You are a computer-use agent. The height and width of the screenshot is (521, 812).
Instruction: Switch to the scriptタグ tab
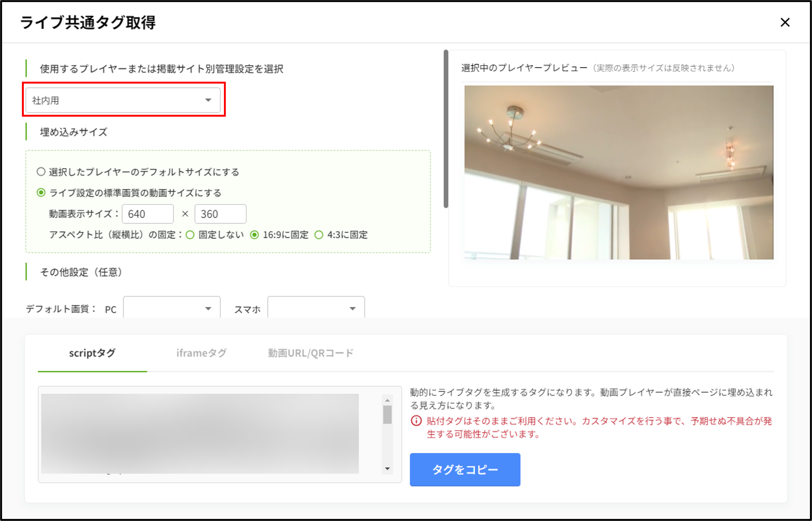click(92, 353)
